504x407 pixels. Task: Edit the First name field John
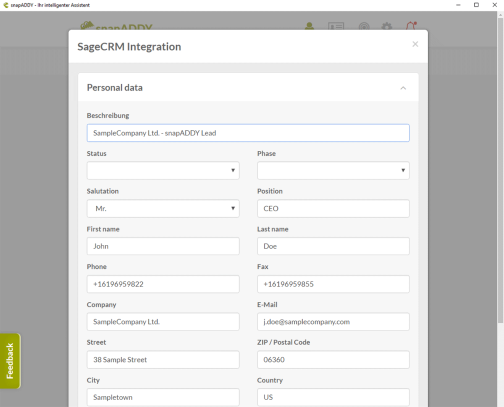pos(163,246)
